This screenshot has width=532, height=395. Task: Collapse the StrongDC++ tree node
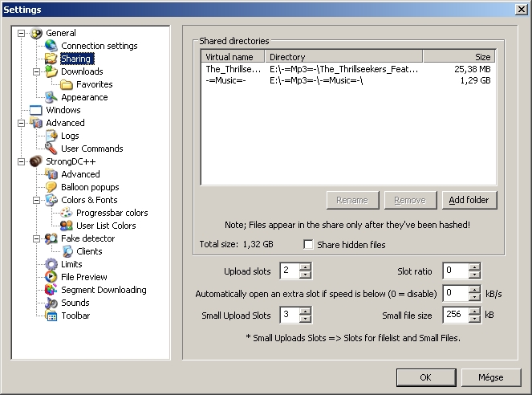click(21, 161)
